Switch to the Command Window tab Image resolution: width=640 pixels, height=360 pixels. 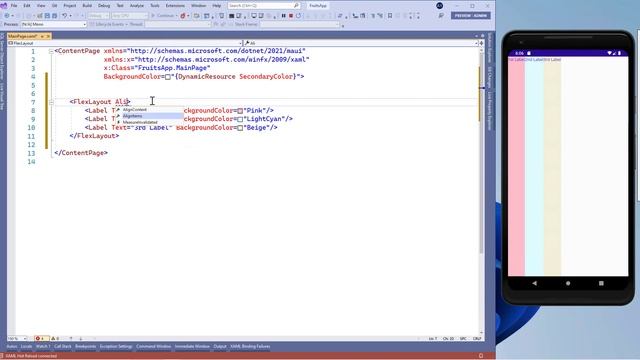(153, 347)
